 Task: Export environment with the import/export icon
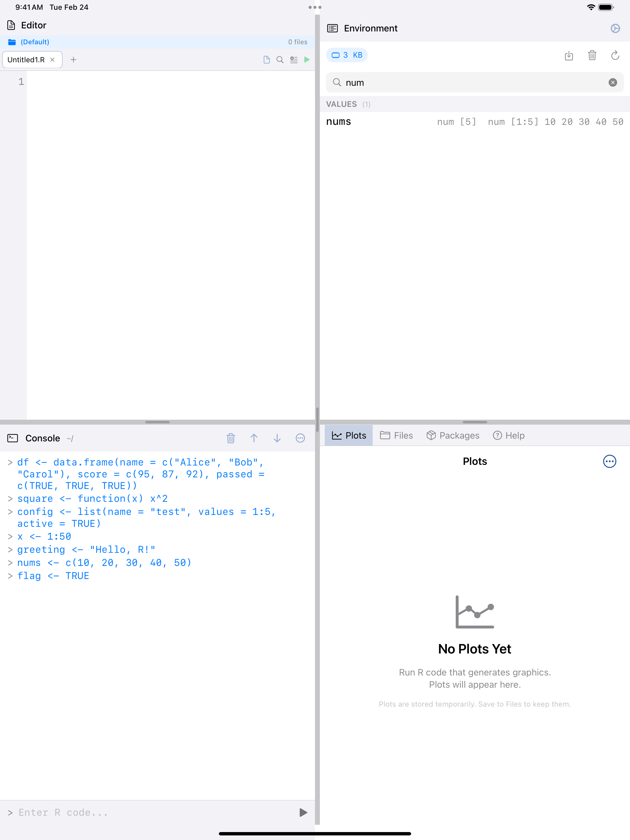pyautogui.click(x=569, y=56)
